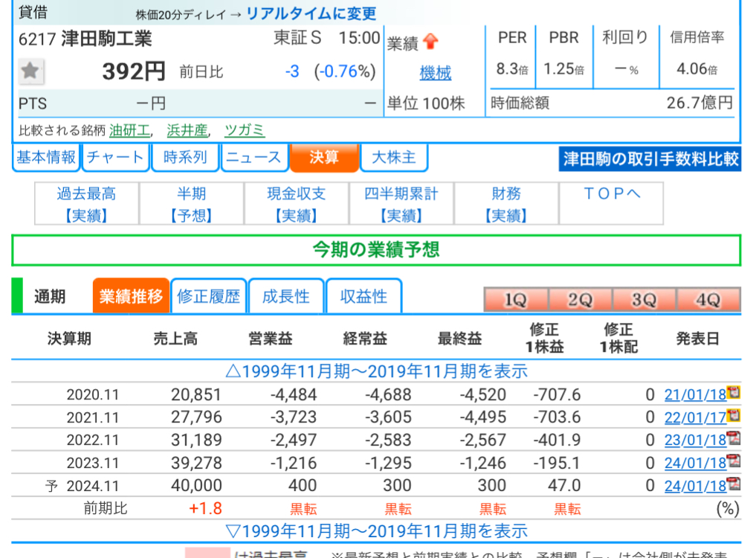Viewport: 756px width, 558px height.
Task: Open PDF icon in the 2024.11 forecast row
Action: [x=734, y=483]
